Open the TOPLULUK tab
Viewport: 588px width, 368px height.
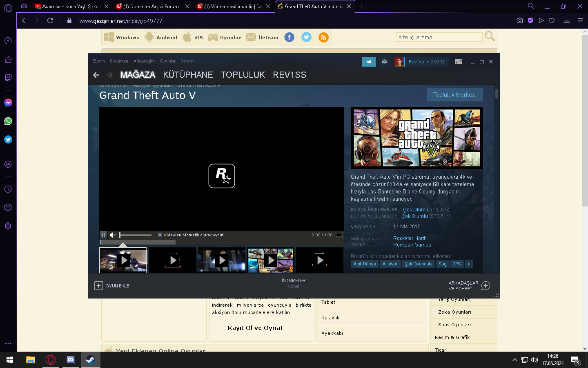pyautogui.click(x=243, y=75)
